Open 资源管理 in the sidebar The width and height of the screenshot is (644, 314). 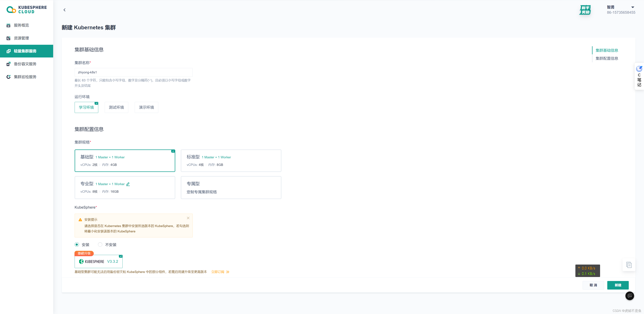tap(26, 38)
